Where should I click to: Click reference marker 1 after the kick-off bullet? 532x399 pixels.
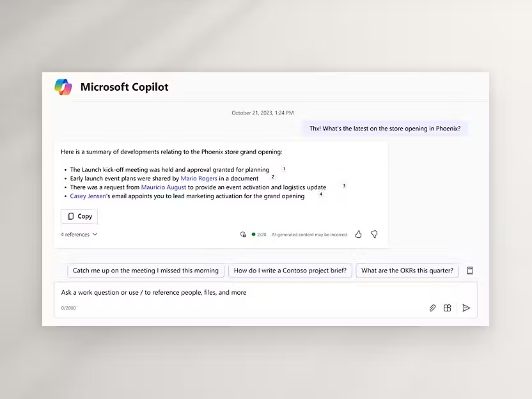283,168
